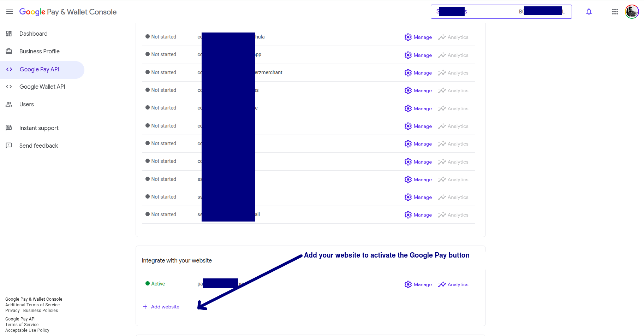Manage the Active website integration
Screen dimensions: 644x336
(x=418, y=284)
